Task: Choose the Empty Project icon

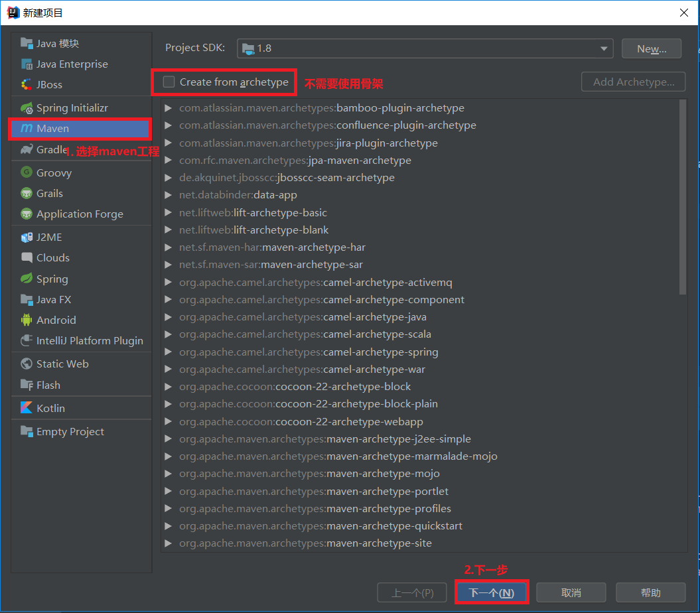Action: (x=27, y=431)
